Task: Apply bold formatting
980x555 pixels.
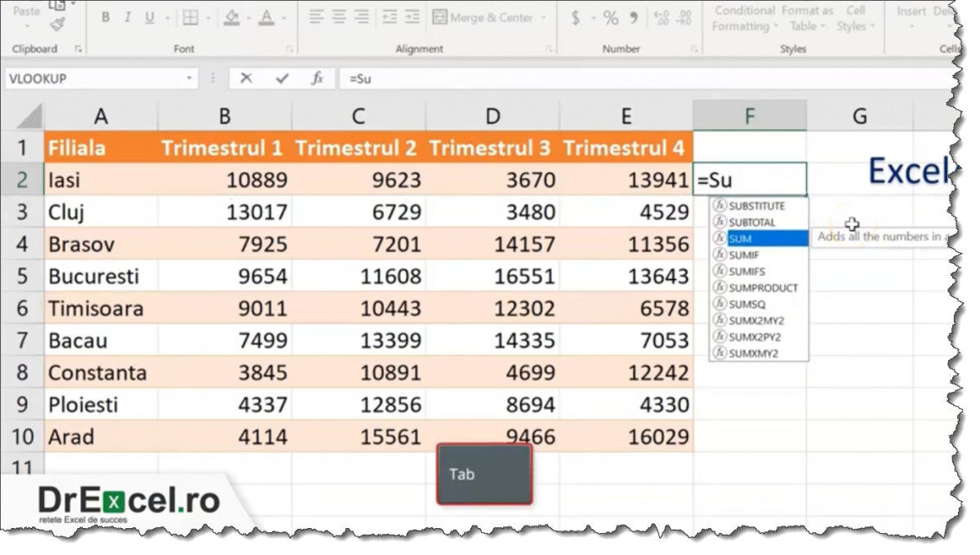Action: [105, 16]
